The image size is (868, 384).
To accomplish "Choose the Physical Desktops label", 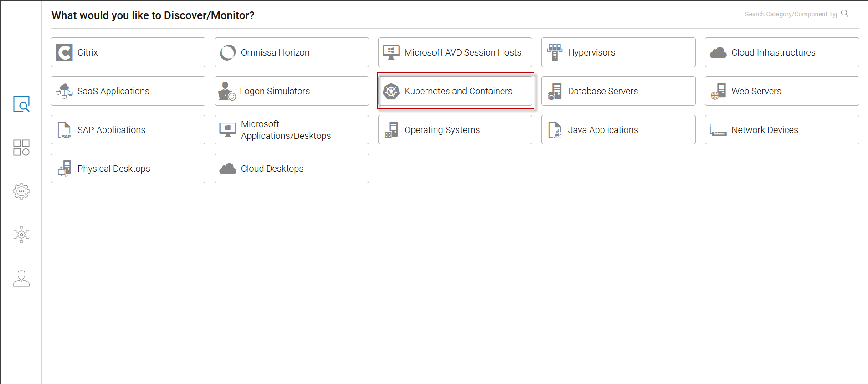I will [x=114, y=169].
